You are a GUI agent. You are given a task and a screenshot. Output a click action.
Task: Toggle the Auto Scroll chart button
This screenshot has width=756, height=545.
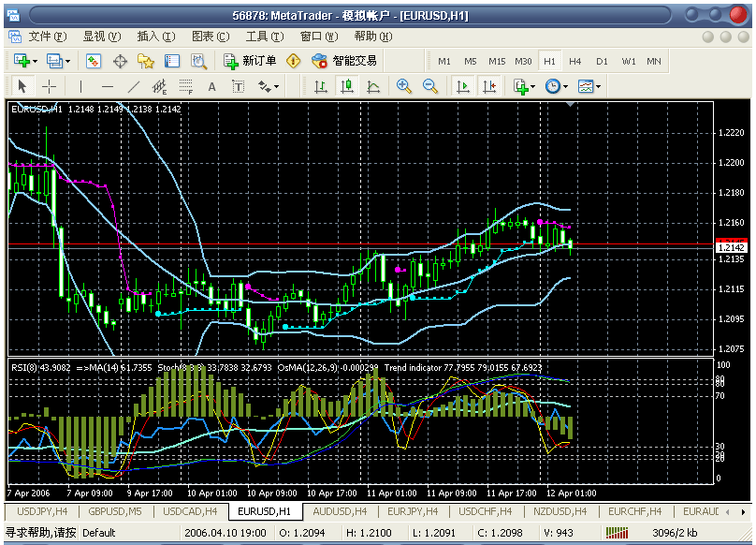[x=462, y=86]
